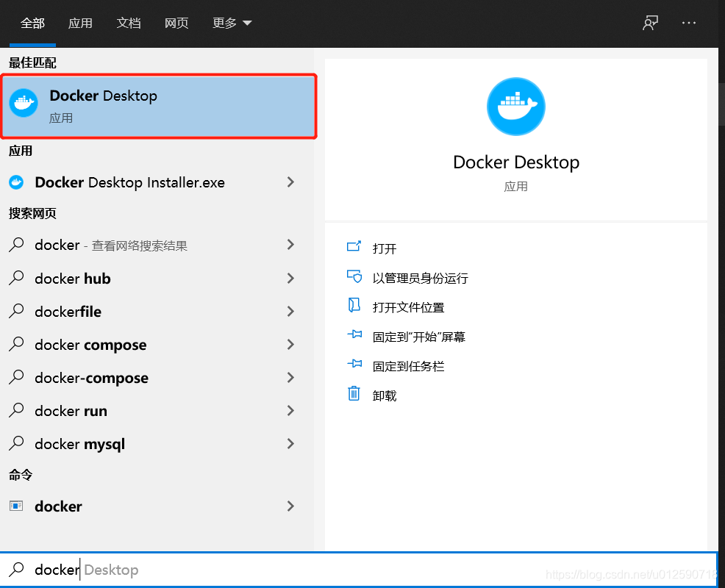Choose 打开文件位置
This screenshot has height=588, width=725.
point(408,308)
